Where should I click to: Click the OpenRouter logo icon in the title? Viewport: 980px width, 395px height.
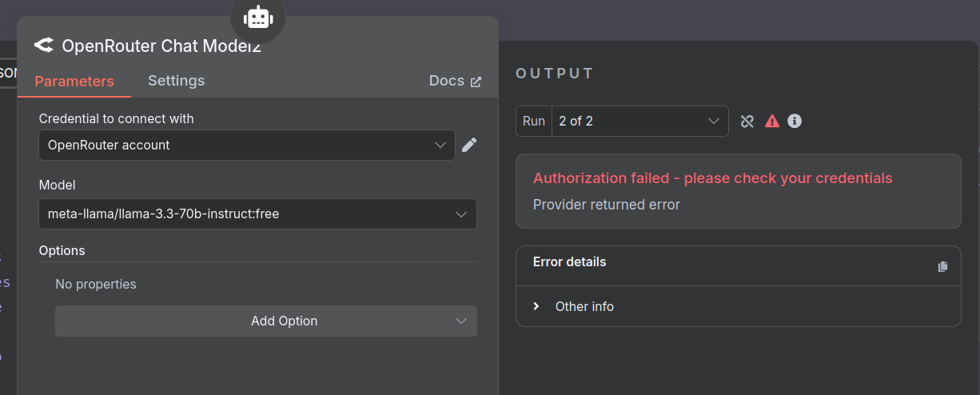(x=44, y=46)
